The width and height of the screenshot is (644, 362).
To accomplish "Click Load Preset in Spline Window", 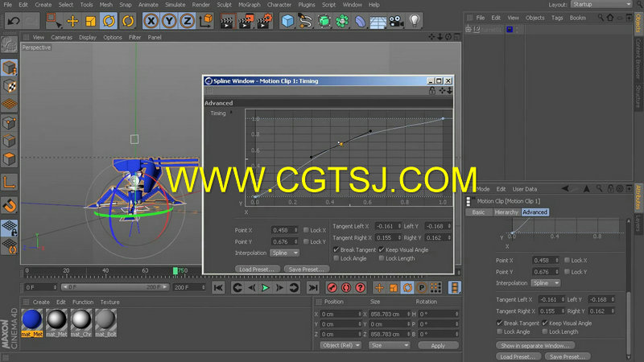I will [258, 269].
